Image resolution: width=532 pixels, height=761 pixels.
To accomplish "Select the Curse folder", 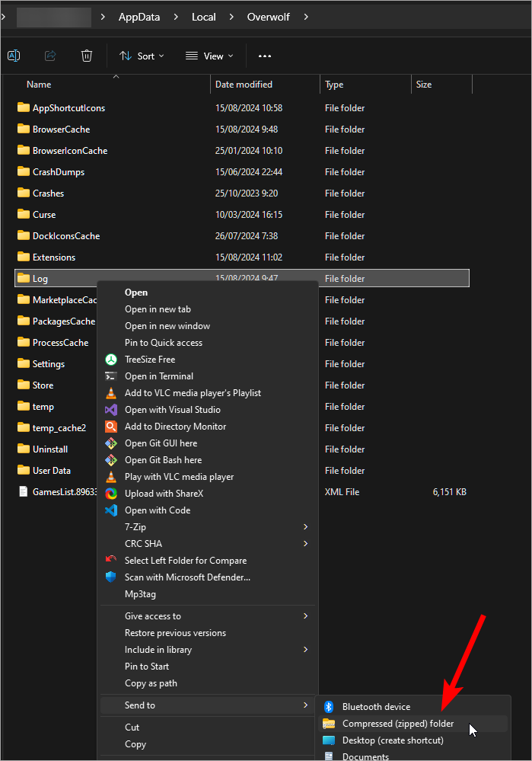I will (x=44, y=215).
